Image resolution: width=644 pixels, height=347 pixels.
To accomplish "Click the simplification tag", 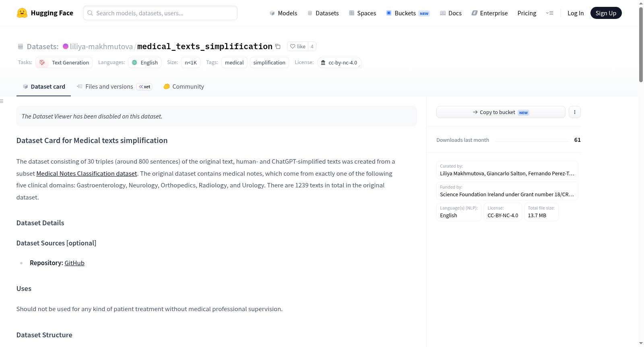I will 269,62.
